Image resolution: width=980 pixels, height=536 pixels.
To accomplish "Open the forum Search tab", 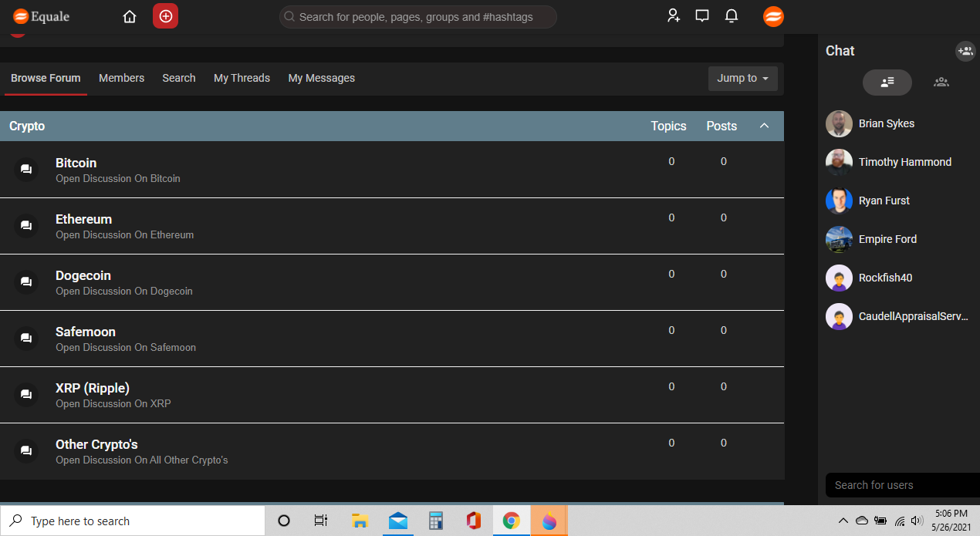I will 179,78.
